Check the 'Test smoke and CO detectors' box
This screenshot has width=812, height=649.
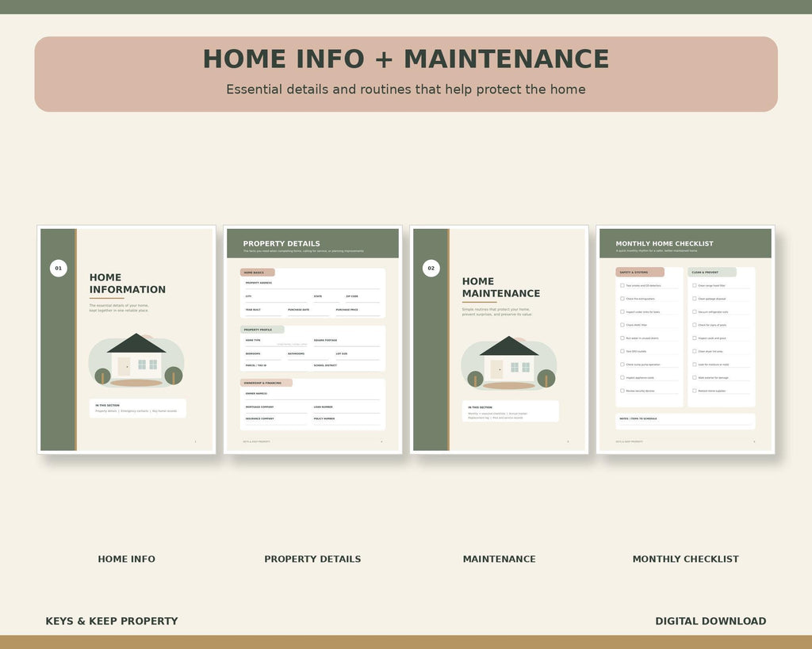tap(622, 285)
